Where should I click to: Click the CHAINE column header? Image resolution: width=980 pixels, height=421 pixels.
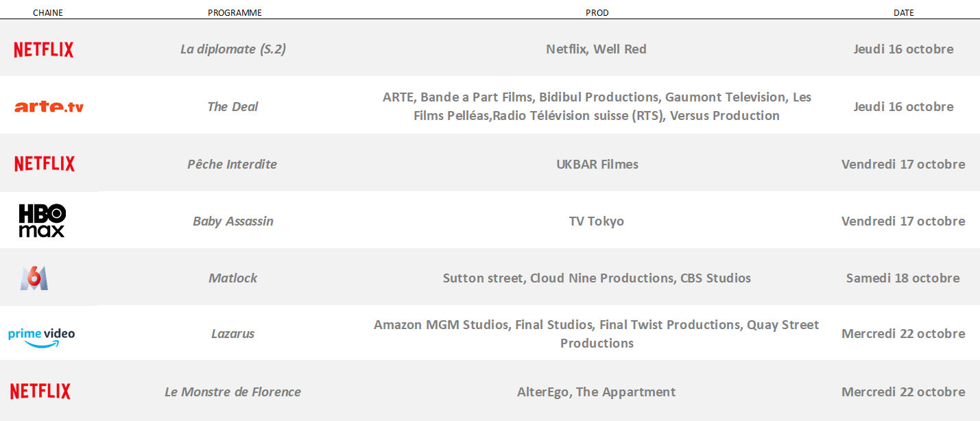click(x=48, y=13)
